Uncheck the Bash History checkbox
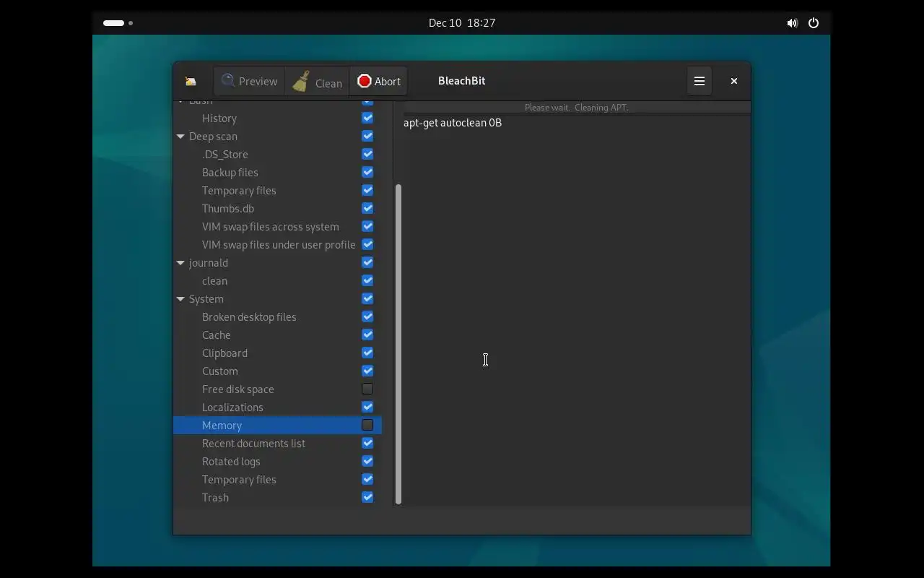This screenshot has height=578, width=924. 367,118
